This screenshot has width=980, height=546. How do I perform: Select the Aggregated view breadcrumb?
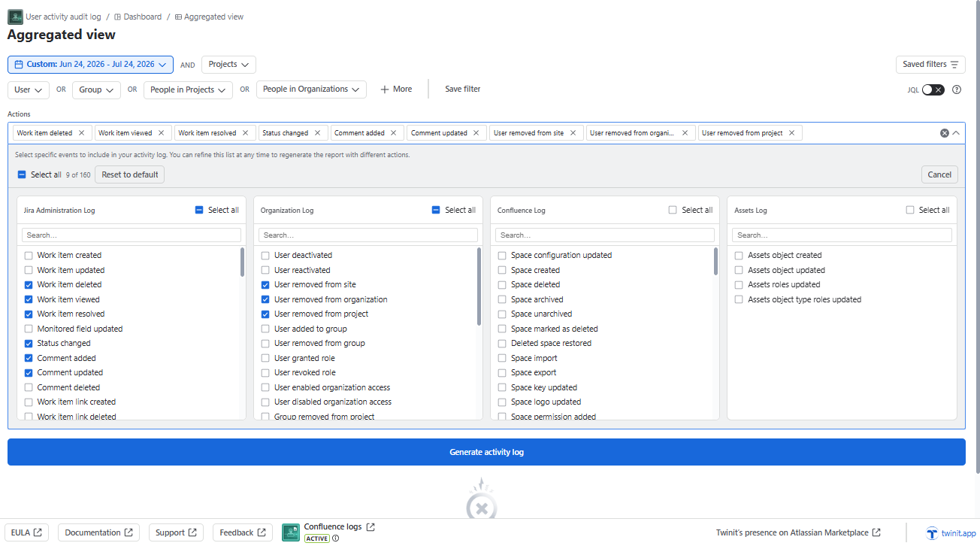(x=210, y=17)
